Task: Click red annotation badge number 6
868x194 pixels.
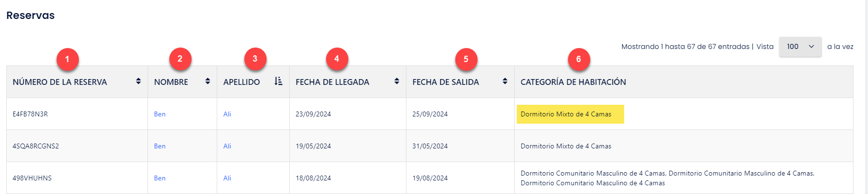Action: [579, 59]
